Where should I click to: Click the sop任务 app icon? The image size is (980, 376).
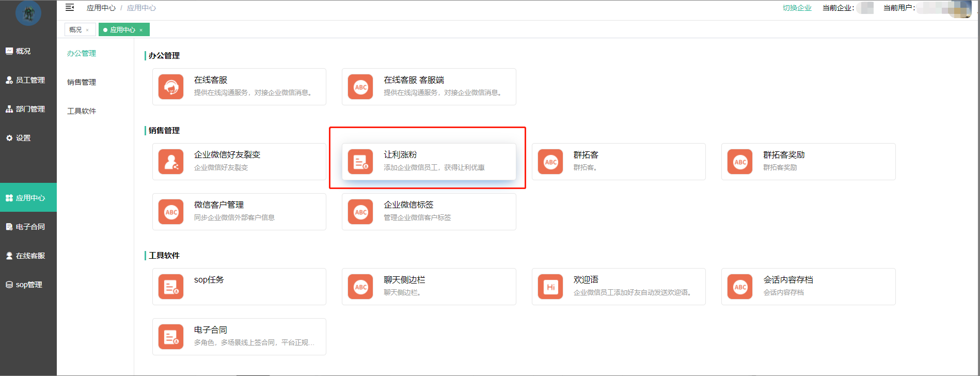click(171, 287)
